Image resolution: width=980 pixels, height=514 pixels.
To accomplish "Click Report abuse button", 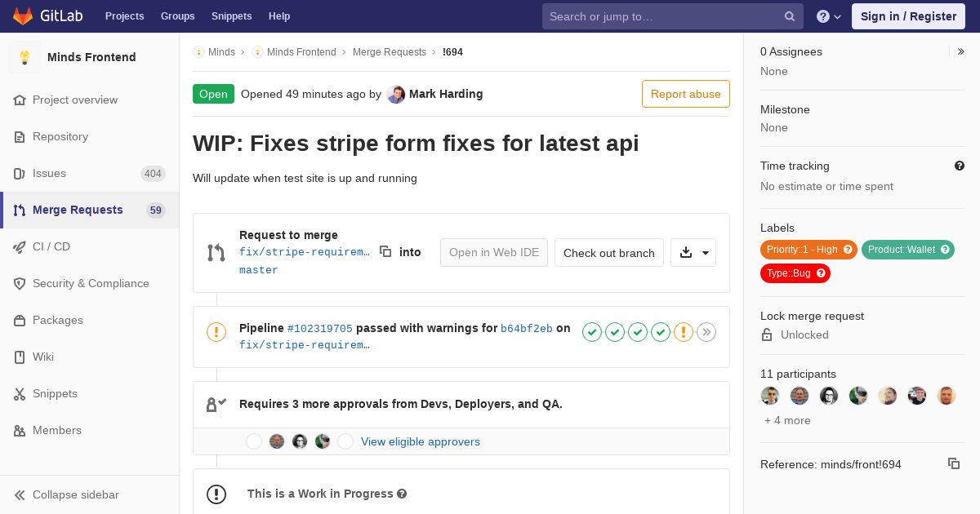I will pyautogui.click(x=686, y=94).
